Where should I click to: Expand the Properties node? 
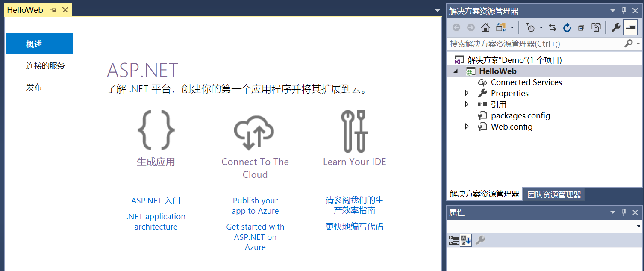467,93
